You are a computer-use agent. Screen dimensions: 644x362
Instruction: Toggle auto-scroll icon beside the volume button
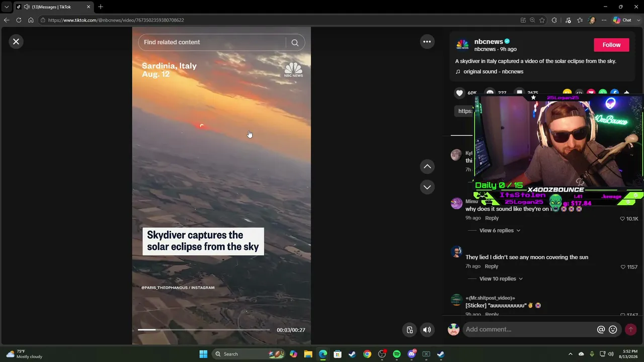click(x=410, y=330)
